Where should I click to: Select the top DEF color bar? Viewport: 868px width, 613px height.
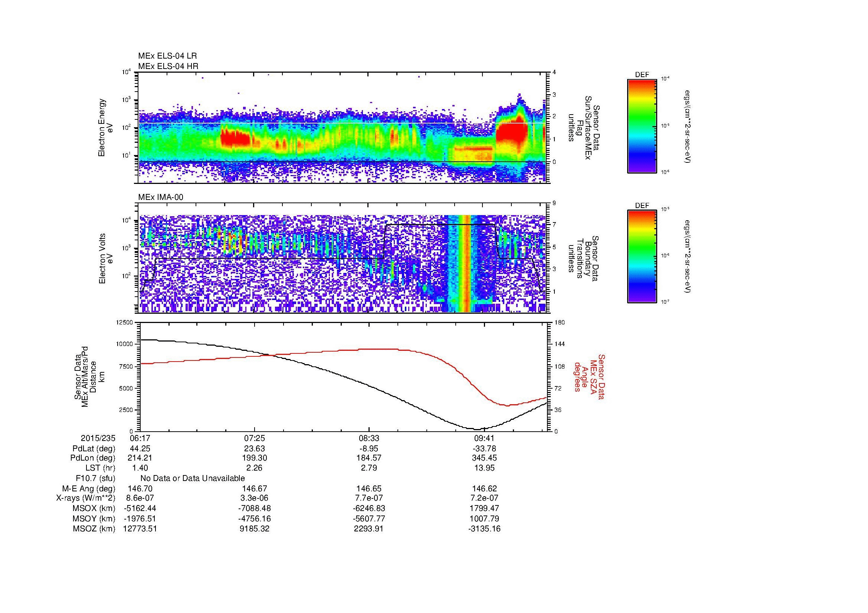[642, 126]
